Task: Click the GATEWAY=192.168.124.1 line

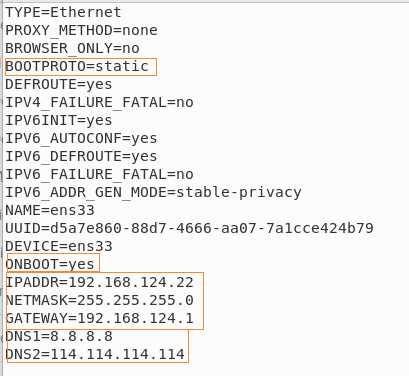Action: tap(99, 318)
